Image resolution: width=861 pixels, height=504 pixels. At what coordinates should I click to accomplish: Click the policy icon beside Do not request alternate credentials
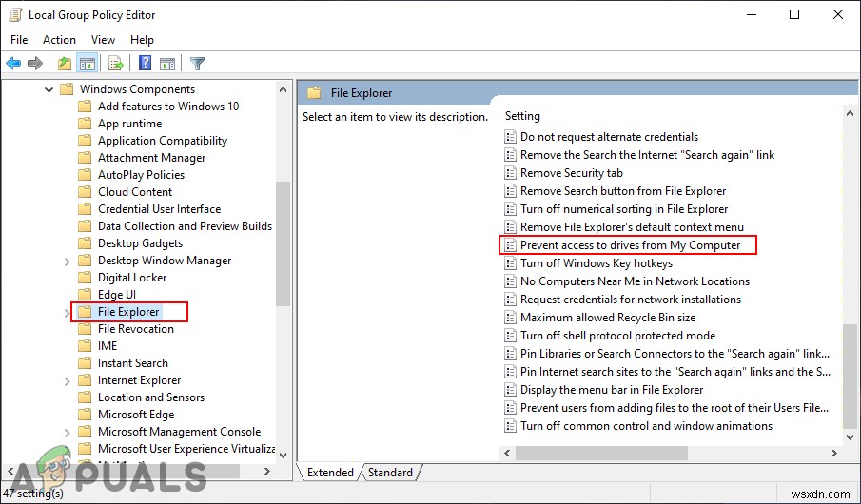coord(510,137)
